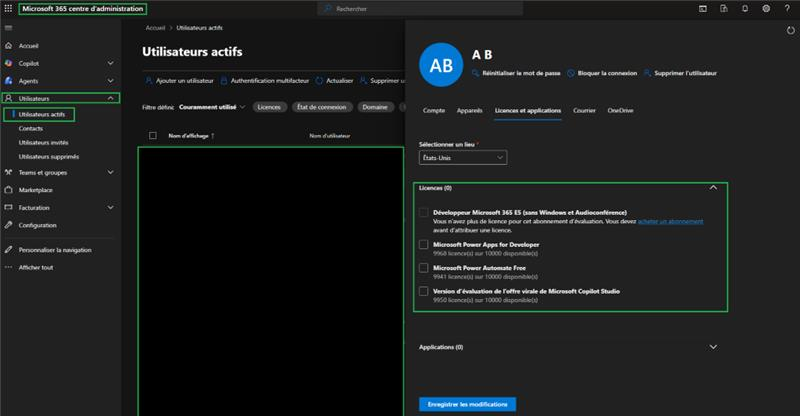Open the notifications bell icon
The image size is (800, 416).
point(745,9)
